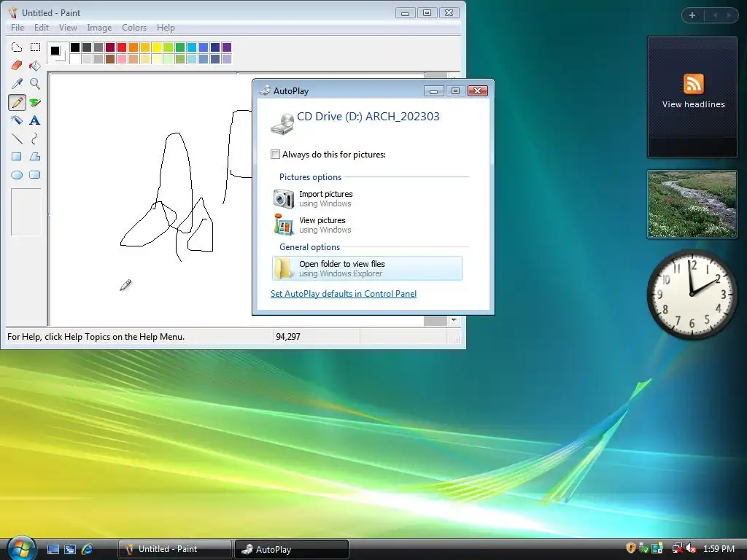
Task: Select the purple color swatch
Action: pyautogui.click(x=227, y=47)
